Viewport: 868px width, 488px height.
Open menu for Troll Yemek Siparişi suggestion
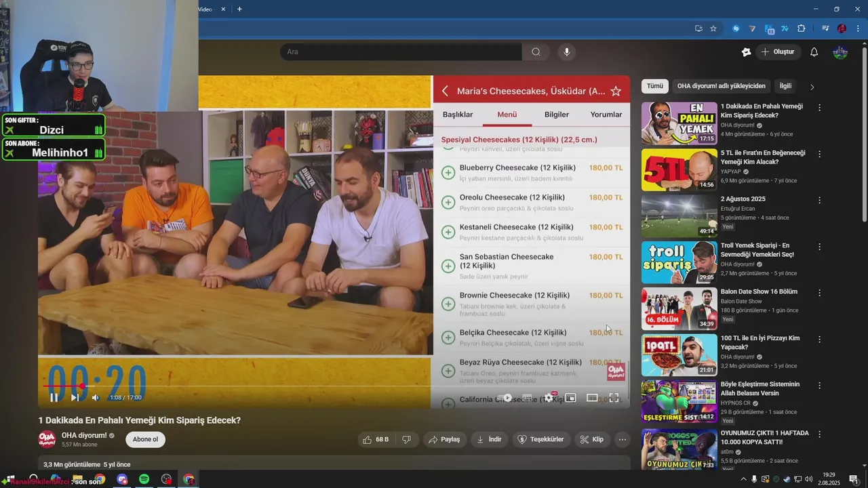[819, 247]
